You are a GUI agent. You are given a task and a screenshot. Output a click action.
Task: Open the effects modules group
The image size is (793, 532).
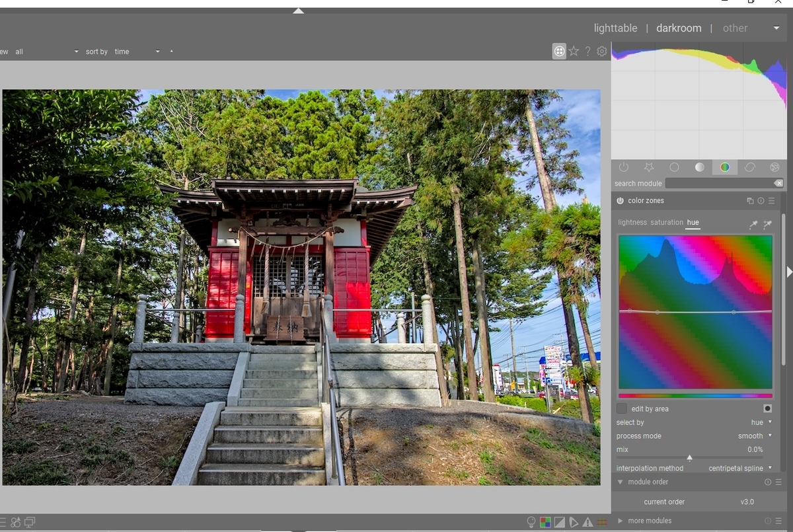click(774, 167)
